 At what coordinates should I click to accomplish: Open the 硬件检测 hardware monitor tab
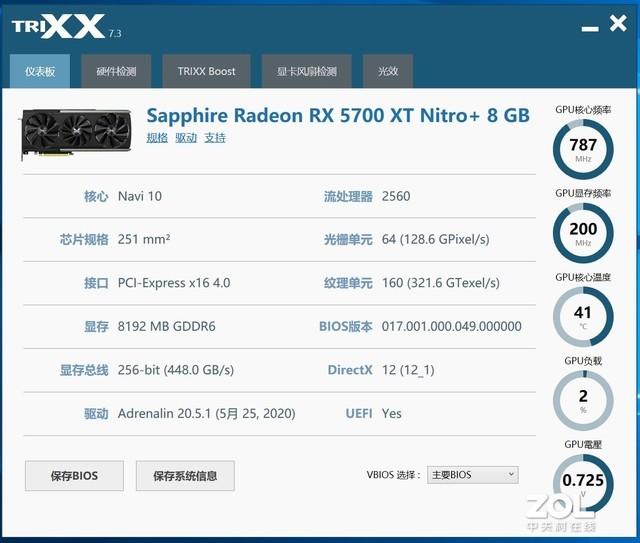point(116,71)
